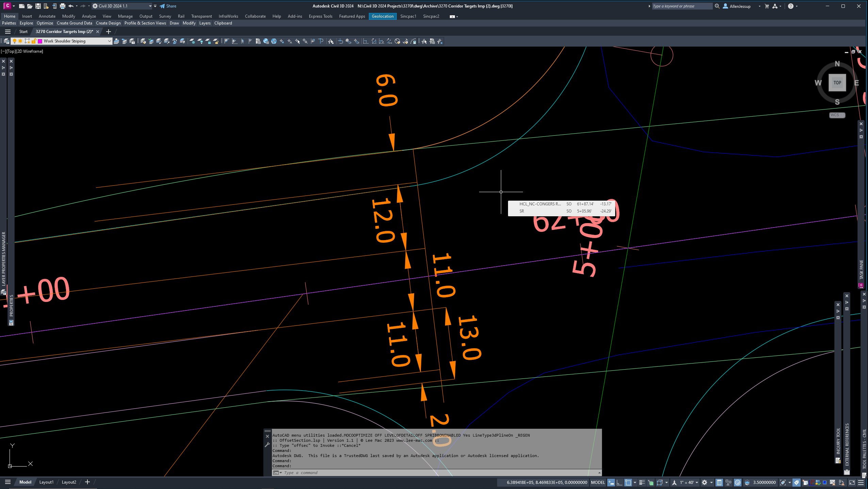Toggle the layer lock padlock in layers toolbar

tap(34, 41)
